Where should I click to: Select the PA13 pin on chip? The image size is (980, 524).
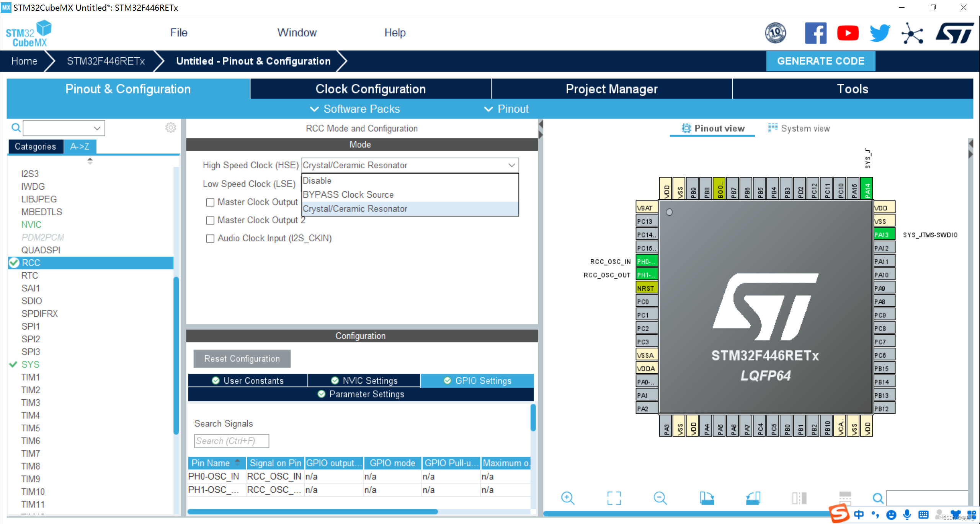(884, 234)
